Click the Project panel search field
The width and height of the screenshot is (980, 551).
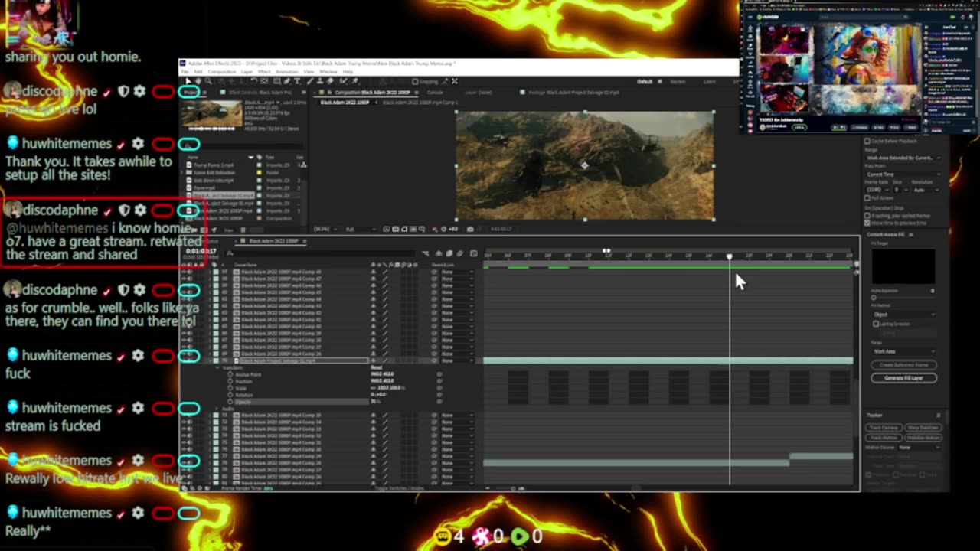pos(243,145)
